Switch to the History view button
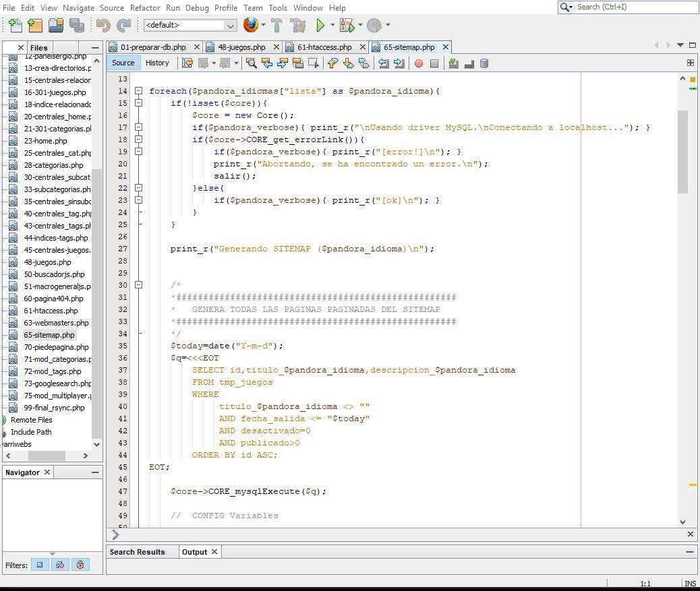This screenshot has width=700, height=591. click(157, 63)
